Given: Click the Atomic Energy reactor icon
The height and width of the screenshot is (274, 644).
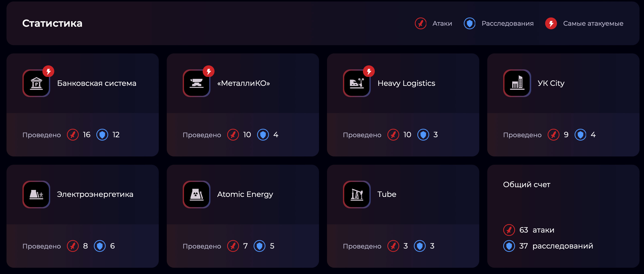Looking at the screenshot, I should click(x=196, y=194).
